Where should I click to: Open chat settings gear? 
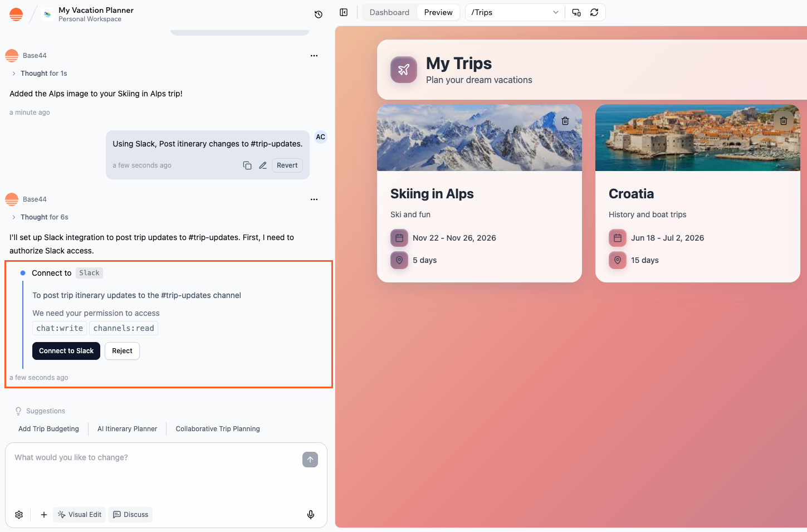18,514
